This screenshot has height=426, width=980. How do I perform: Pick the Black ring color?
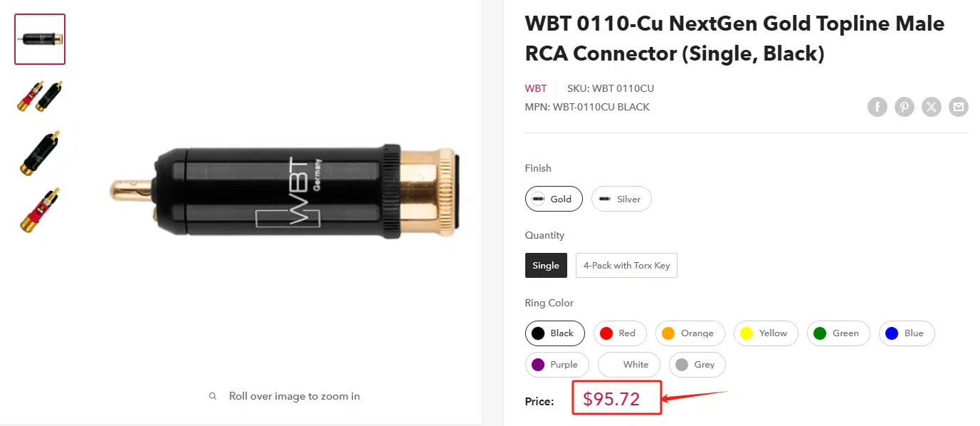[x=554, y=333]
